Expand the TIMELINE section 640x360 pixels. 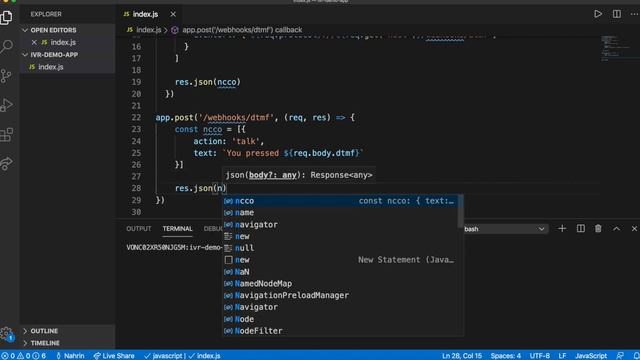pos(67,343)
